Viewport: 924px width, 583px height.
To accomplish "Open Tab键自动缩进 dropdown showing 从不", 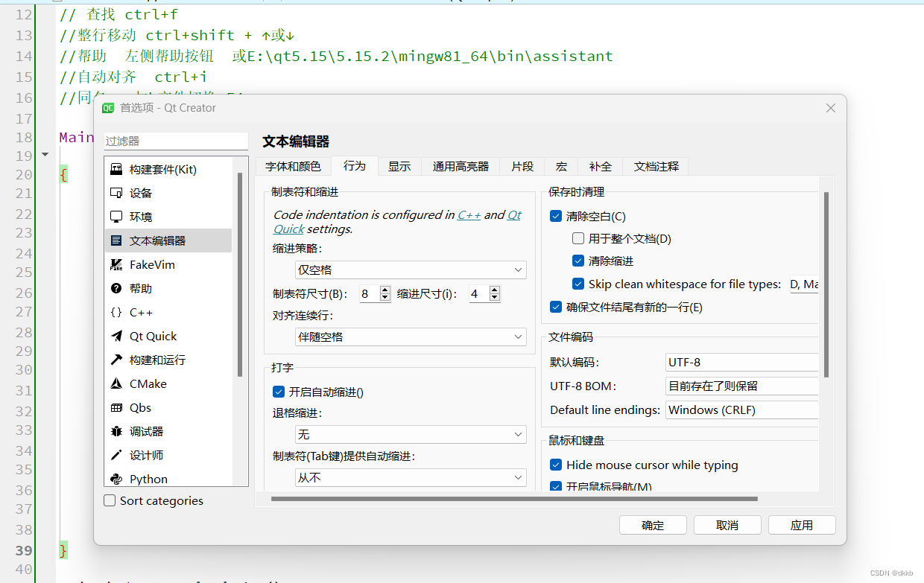I will pos(411,477).
